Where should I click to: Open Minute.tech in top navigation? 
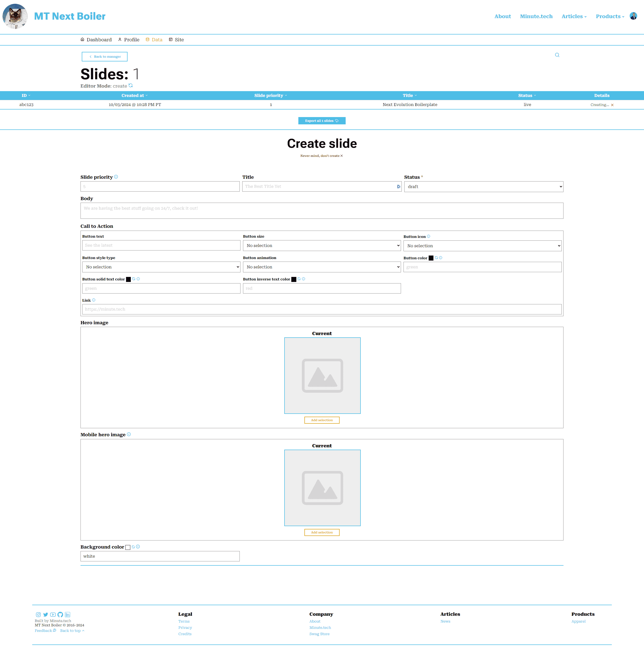536,16
